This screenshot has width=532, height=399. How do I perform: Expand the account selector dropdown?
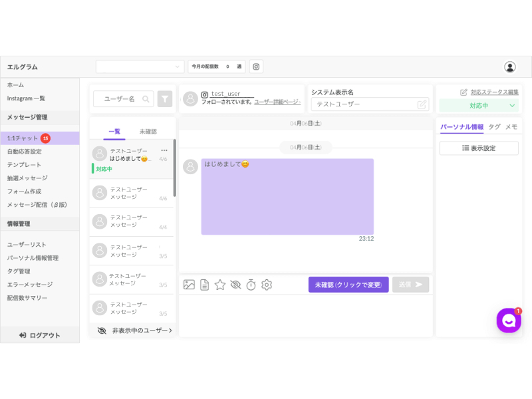140,66
